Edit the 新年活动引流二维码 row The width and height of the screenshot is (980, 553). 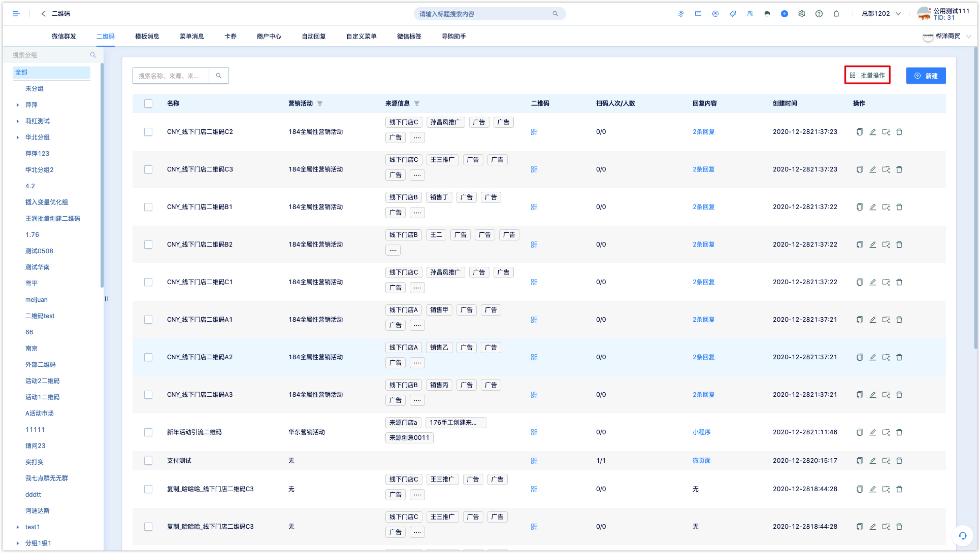click(x=873, y=433)
